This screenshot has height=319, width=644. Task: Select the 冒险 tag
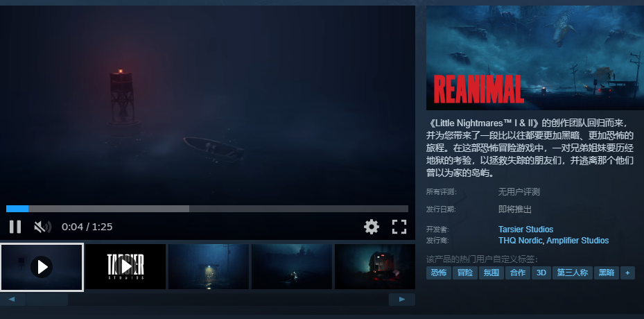pyautogui.click(x=465, y=273)
